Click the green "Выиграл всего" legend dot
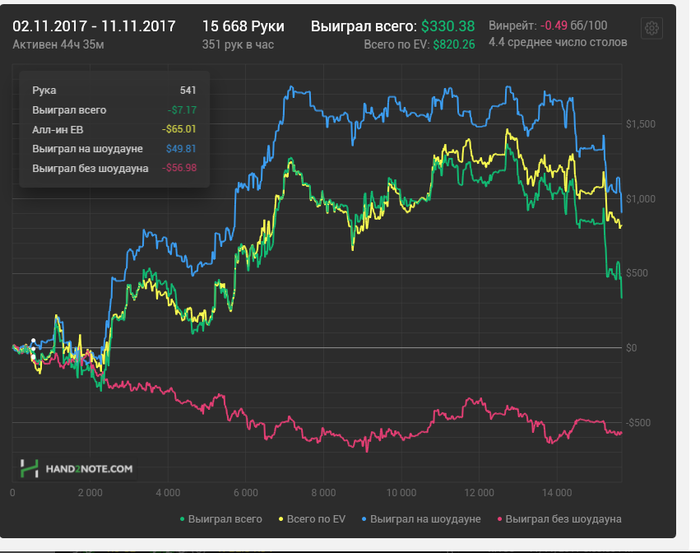 [182, 519]
